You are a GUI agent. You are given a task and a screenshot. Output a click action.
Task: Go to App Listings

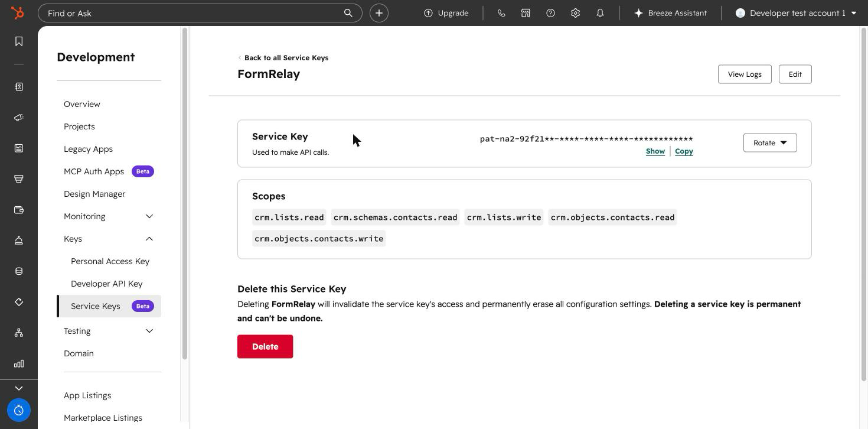[87, 395]
